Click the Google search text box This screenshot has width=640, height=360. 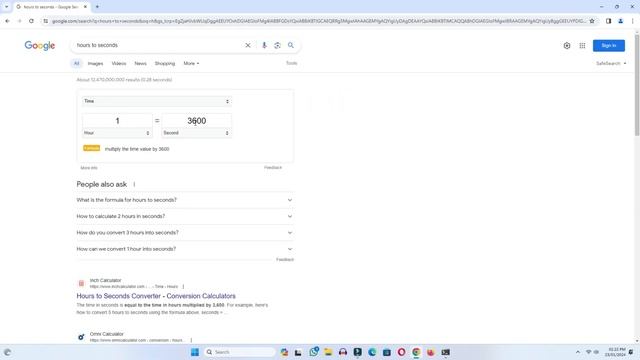[x=158, y=45]
